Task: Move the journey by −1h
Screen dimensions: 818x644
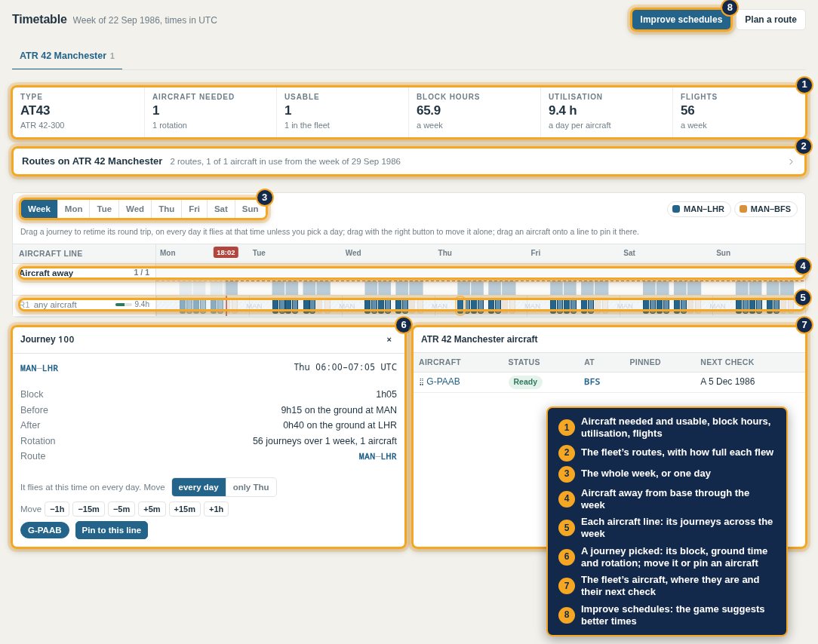Action: [x=57, y=510]
